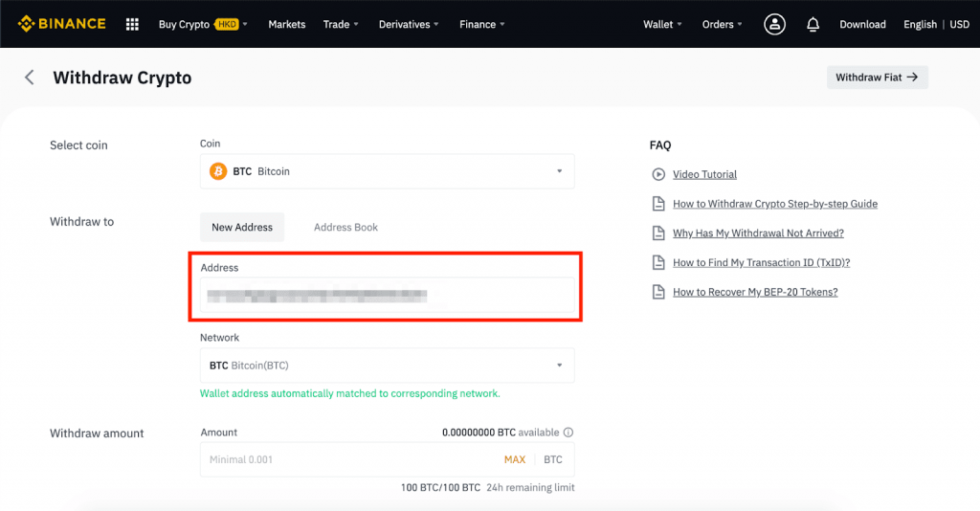Open the Video Tutorial link

[x=704, y=174]
